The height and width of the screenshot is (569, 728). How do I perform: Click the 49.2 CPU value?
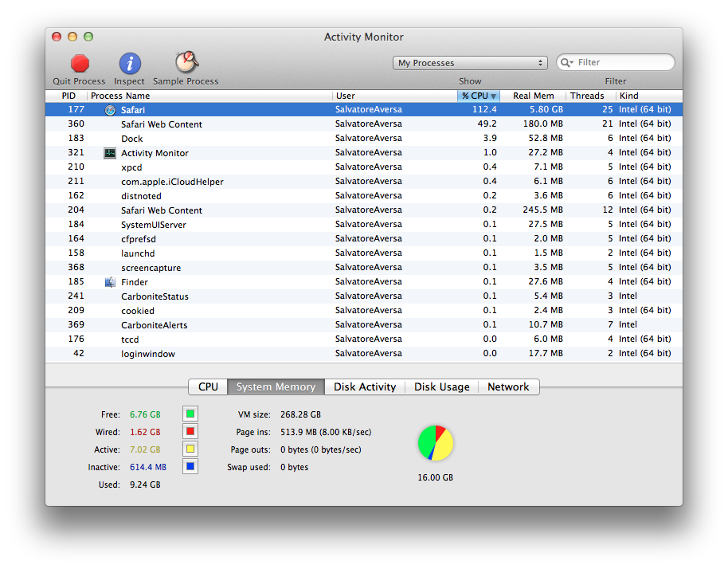(487, 124)
